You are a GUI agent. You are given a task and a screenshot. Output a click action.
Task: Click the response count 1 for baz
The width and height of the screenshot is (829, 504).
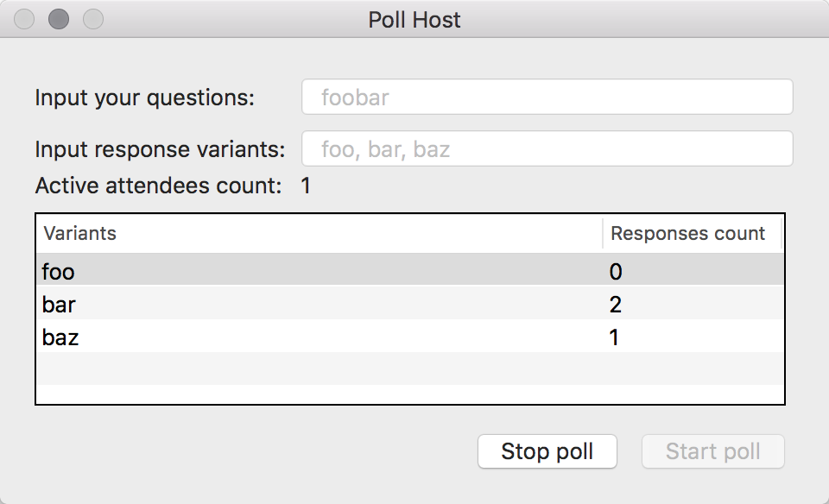(615, 337)
